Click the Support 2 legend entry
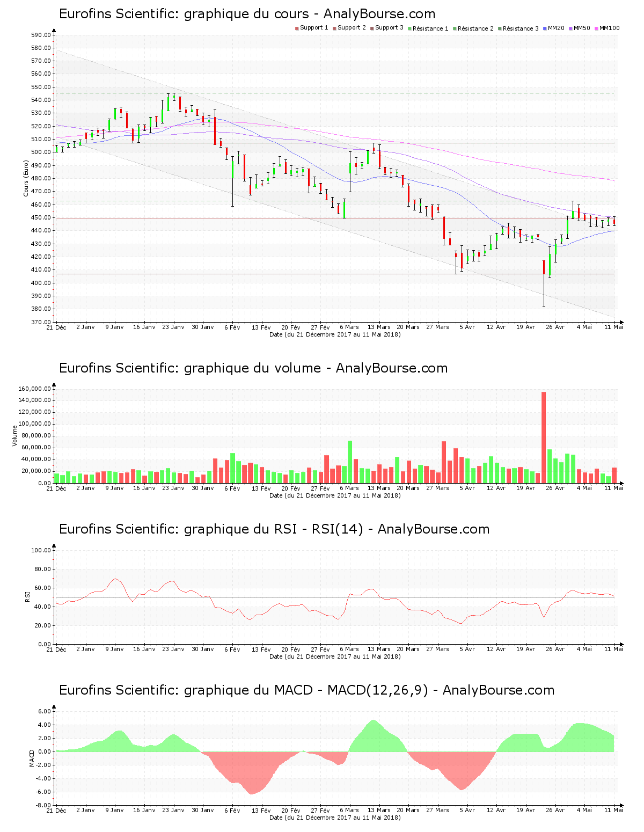This screenshot has width=644, height=832. (349, 28)
